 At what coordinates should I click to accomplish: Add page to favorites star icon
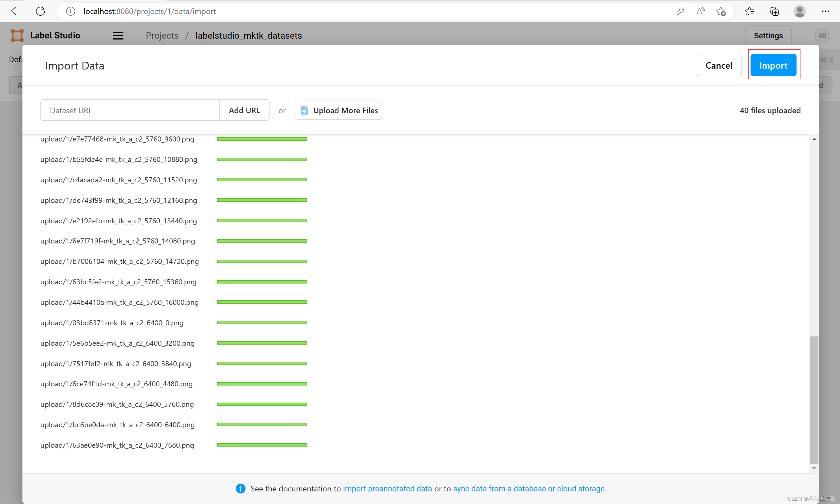click(721, 11)
